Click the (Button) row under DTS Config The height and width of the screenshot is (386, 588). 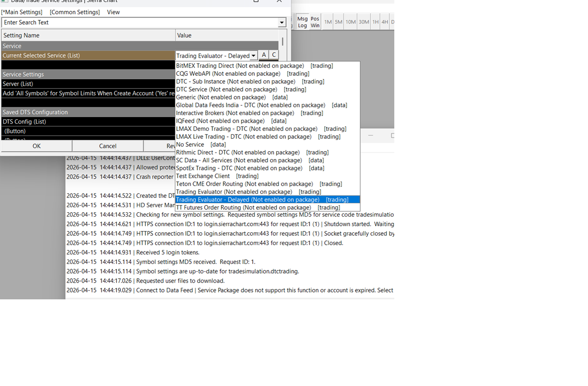pyautogui.click(x=88, y=131)
